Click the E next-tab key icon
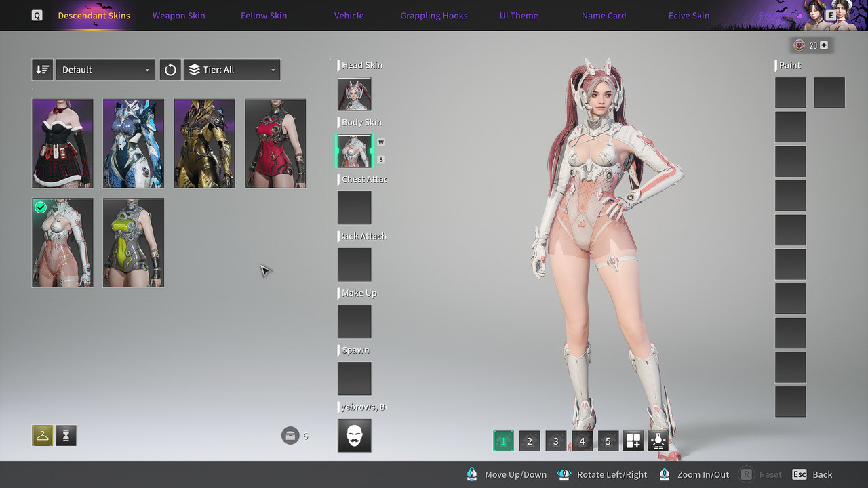868x488 pixels. pyautogui.click(x=830, y=15)
